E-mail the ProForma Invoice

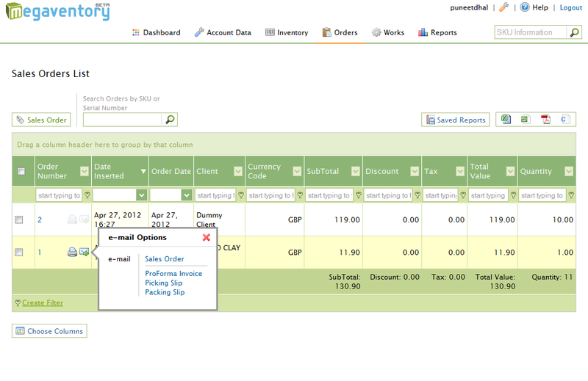pos(173,274)
